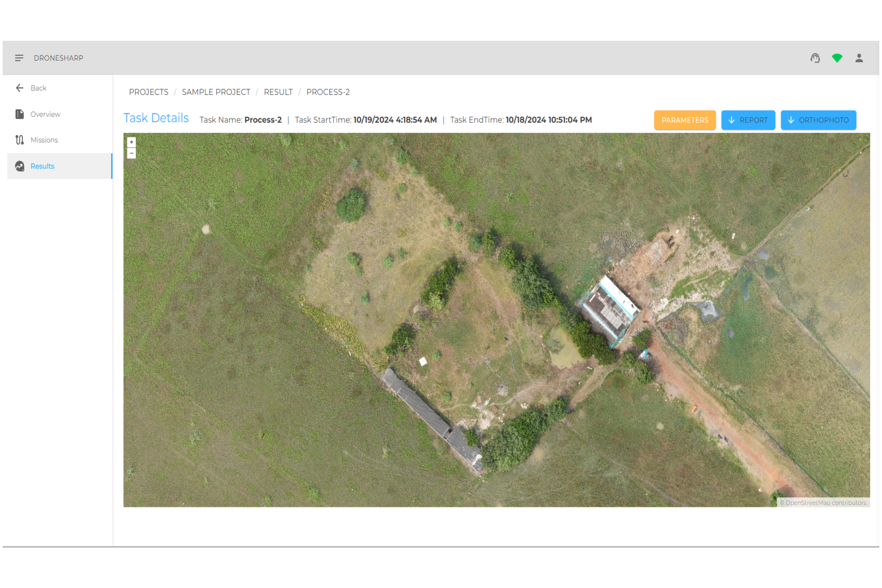Click the green connection status icon
The image size is (882, 588).
(837, 58)
